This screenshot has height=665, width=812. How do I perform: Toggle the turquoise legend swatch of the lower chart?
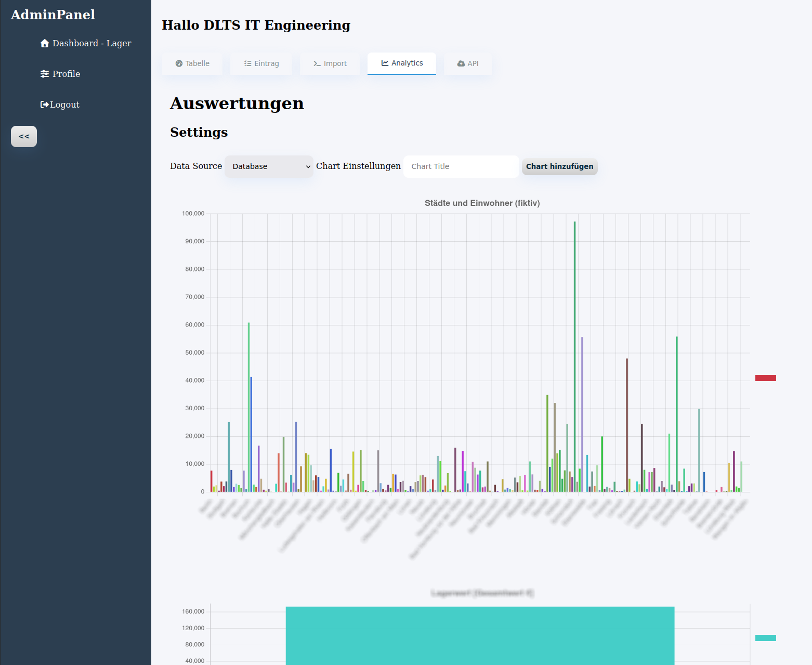point(766,638)
